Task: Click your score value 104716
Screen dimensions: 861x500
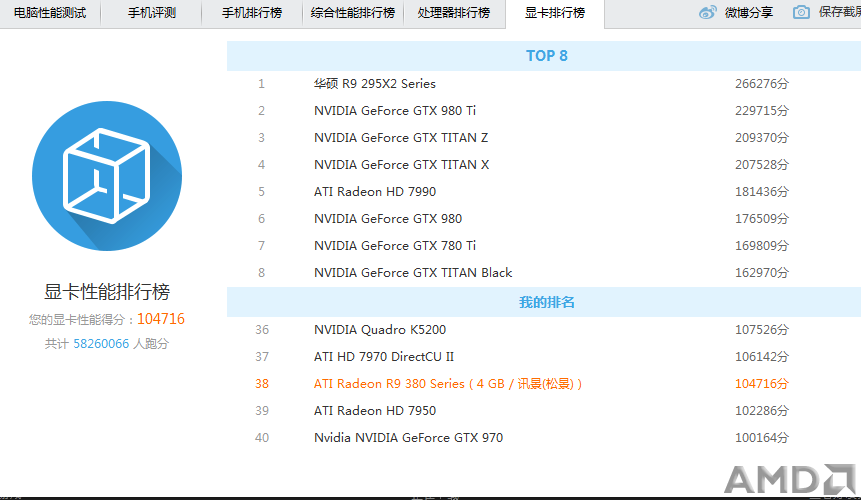Action: (x=161, y=319)
